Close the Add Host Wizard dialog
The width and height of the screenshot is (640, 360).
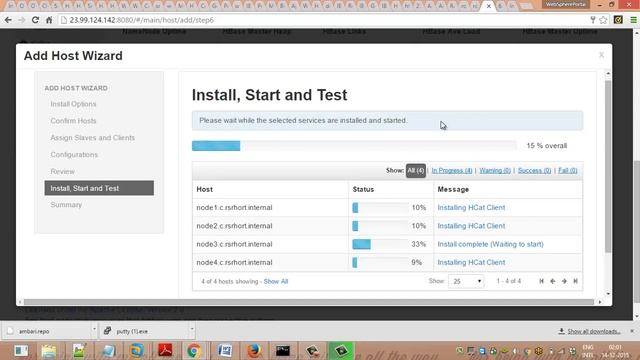(601, 55)
